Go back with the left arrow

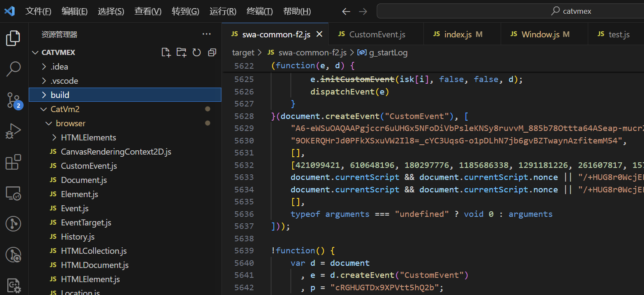click(346, 12)
